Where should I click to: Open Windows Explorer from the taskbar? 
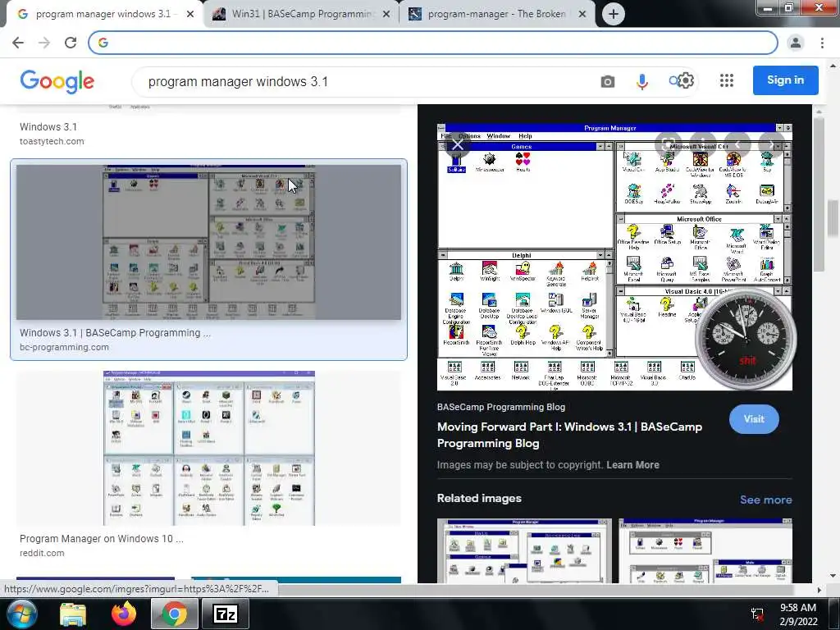(x=73, y=614)
